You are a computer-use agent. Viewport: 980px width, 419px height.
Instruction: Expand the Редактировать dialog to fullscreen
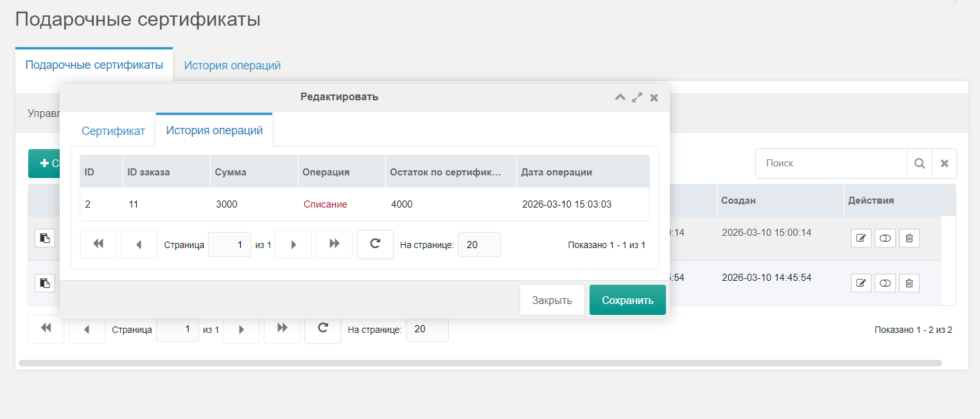[637, 98]
